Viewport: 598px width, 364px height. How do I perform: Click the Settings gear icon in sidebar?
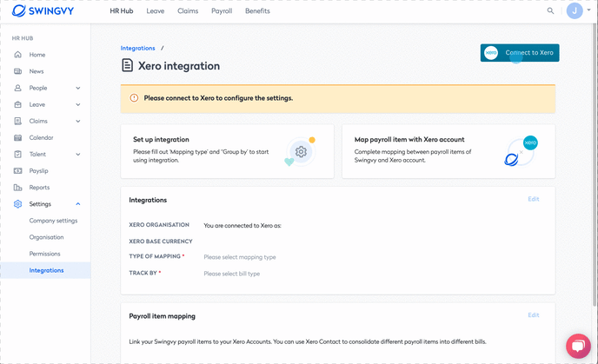point(17,204)
